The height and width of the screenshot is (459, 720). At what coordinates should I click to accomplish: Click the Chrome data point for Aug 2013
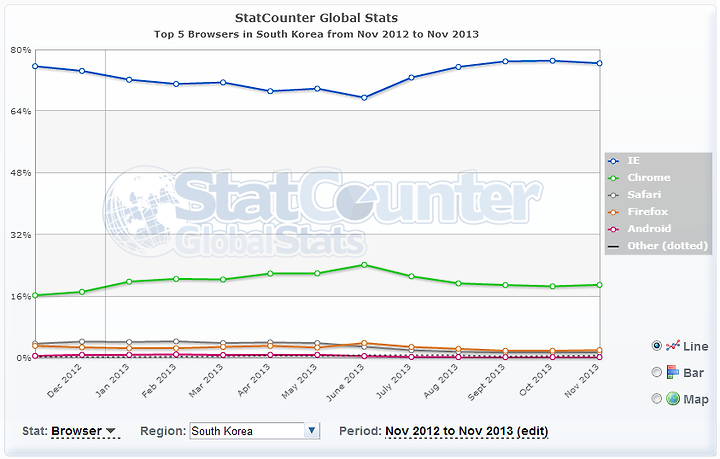458,284
